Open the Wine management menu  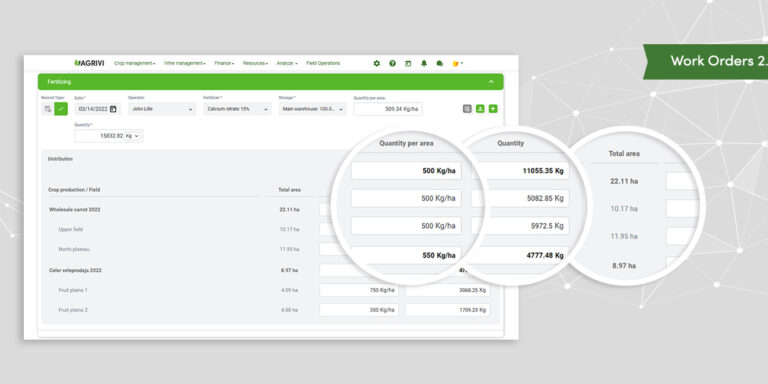point(185,63)
